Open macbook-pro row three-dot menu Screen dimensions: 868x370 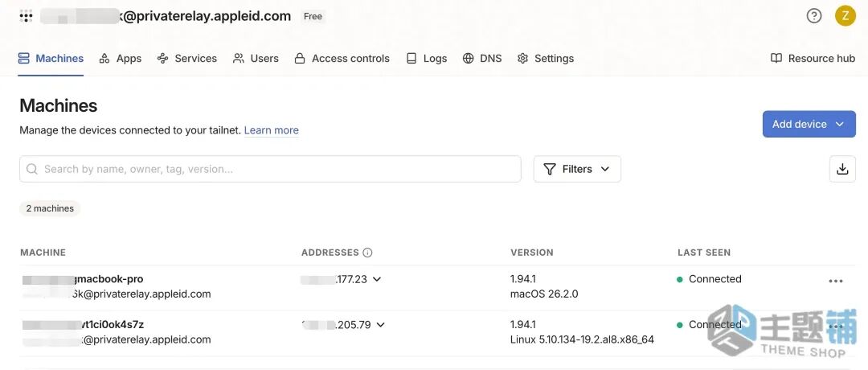[836, 281]
